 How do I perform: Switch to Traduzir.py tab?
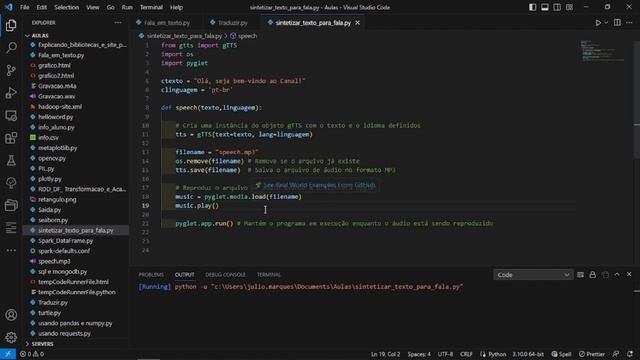tap(233, 23)
